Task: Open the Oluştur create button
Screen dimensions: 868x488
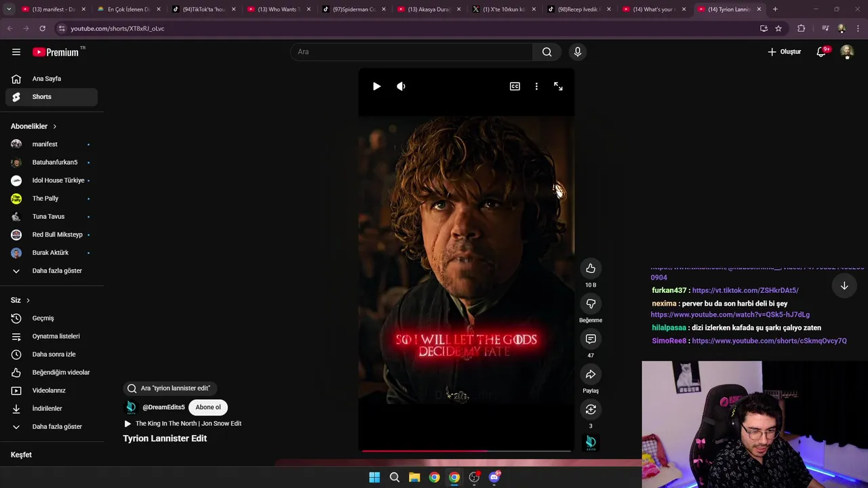Action: (x=785, y=52)
